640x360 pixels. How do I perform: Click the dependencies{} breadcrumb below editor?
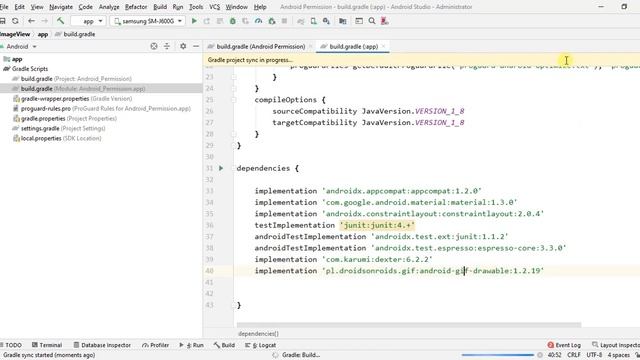coord(258,333)
